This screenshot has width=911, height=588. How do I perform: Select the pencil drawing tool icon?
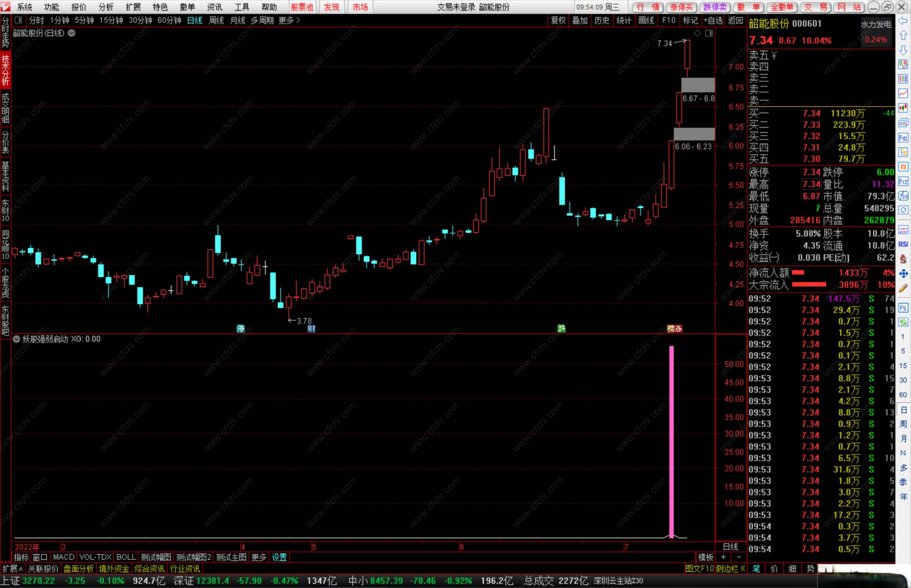903,289
